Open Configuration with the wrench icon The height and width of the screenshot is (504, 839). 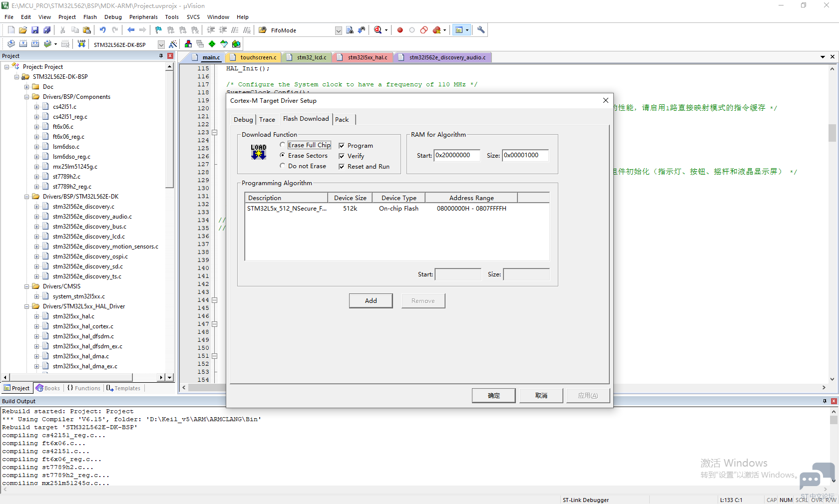pyautogui.click(x=481, y=30)
